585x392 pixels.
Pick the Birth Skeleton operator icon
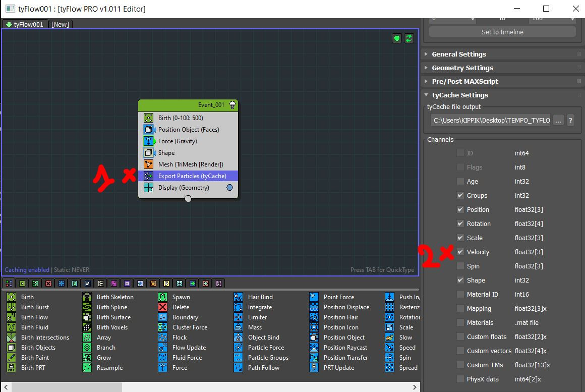point(87,297)
